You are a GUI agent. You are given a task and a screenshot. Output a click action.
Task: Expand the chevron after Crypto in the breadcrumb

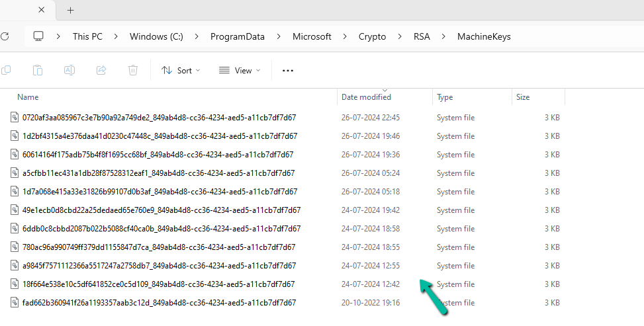tap(400, 37)
